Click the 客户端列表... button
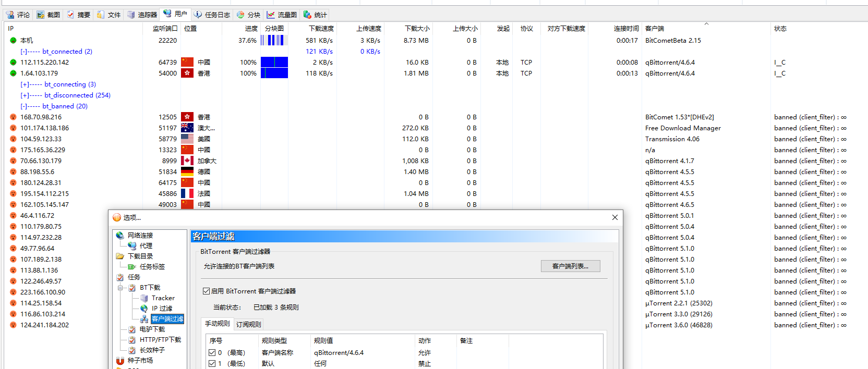Image resolution: width=868 pixels, height=369 pixels. click(x=570, y=266)
